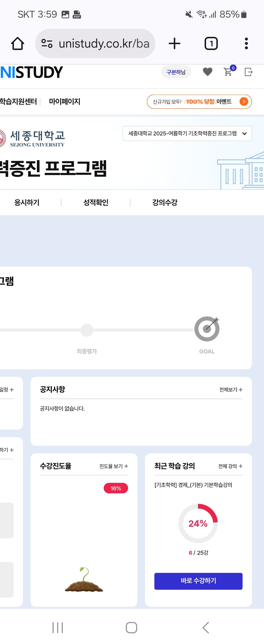Image resolution: width=264 pixels, height=644 pixels.
Task: Open the browser overflow menu
Action: coord(246,43)
